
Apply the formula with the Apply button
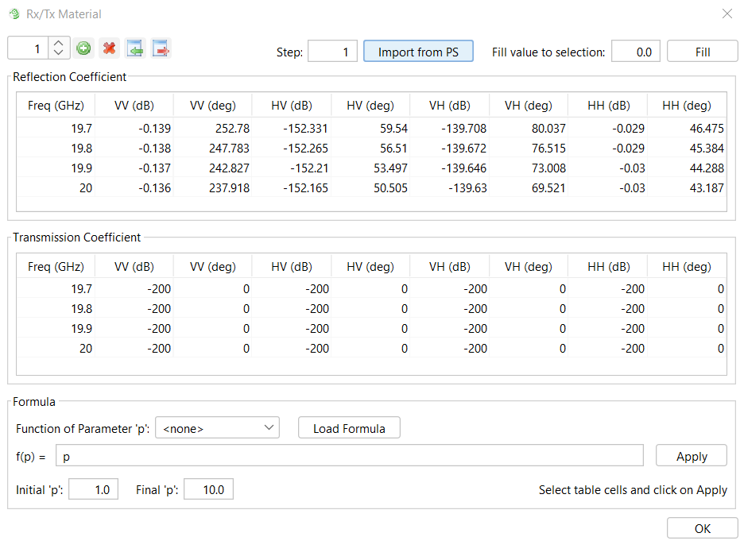click(691, 456)
